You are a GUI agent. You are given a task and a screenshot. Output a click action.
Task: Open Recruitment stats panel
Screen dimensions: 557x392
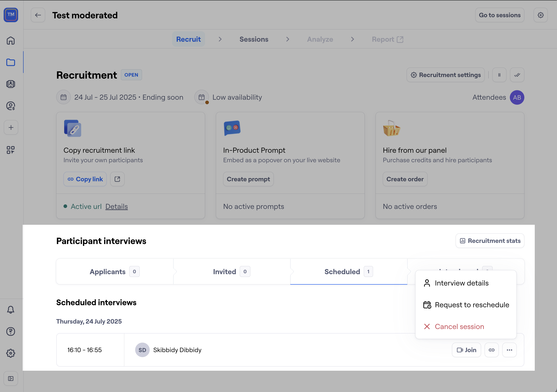490,240
